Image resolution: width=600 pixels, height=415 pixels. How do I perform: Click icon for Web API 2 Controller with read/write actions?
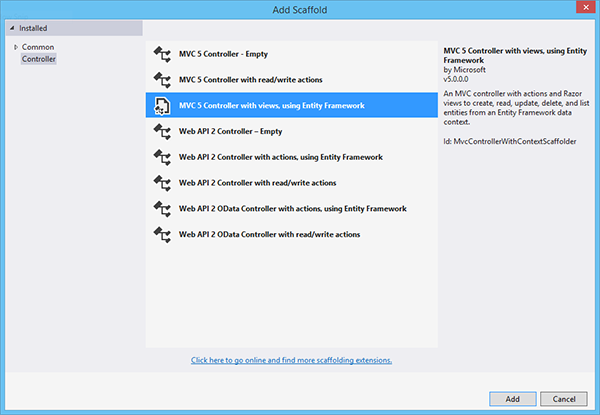(162, 183)
